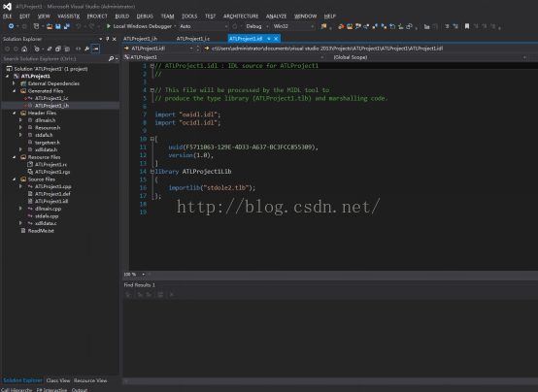
Task: Click the Forward arrow in Solution Explorer
Action: tap(16, 49)
